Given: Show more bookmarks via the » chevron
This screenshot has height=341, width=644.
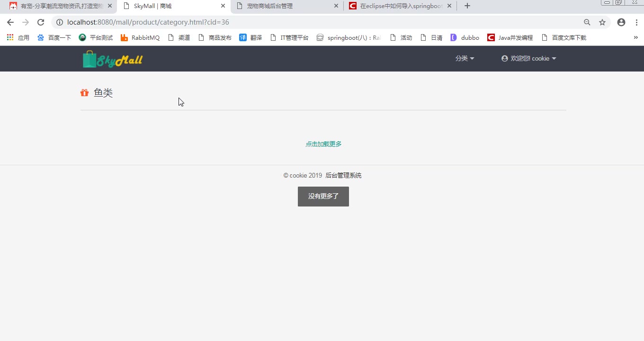Looking at the screenshot, I should pos(635,37).
